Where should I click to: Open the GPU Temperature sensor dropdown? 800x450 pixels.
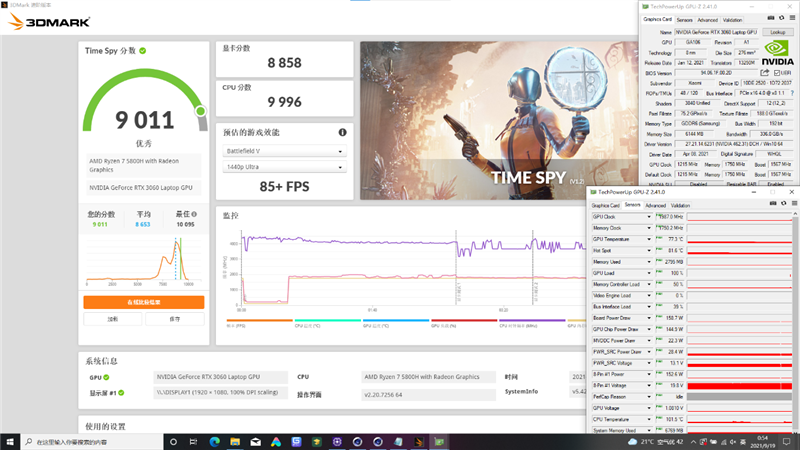(x=649, y=239)
